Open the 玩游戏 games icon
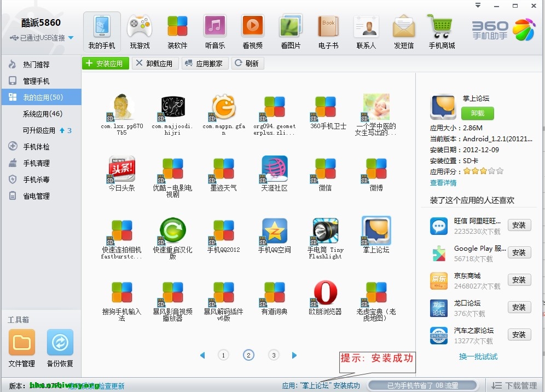The width and height of the screenshot is (545, 392). pyautogui.click(x=140, y=27)
